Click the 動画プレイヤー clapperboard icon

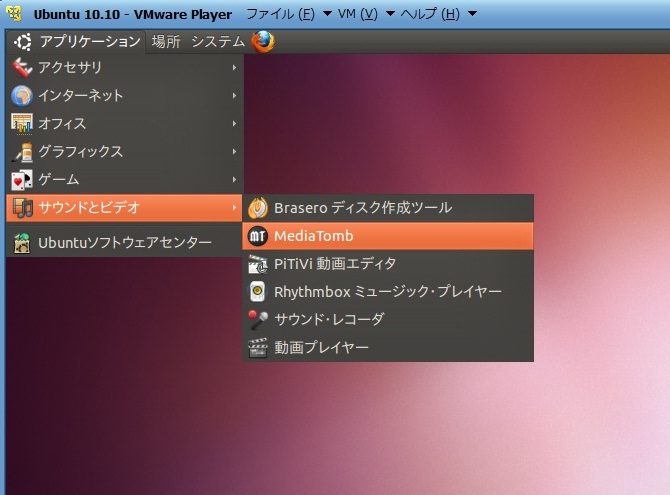point(258,348)
